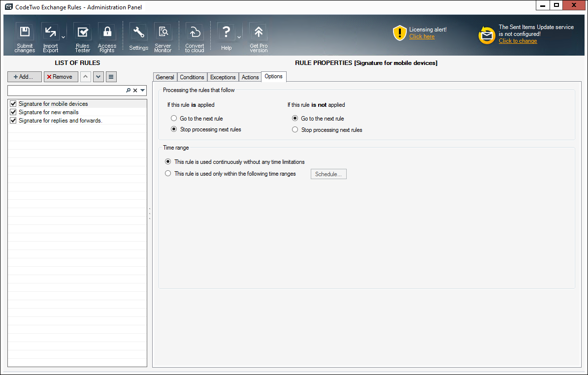Image resolution: width=588 pixels, height=375 pixels.
Task: Follow the Licensing alert 'Click here' link
Action: pos(422,36)
